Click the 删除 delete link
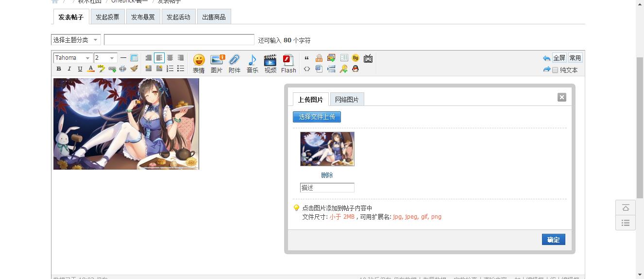The width and height of the screenshot is (644, 279). pos(327,175)
